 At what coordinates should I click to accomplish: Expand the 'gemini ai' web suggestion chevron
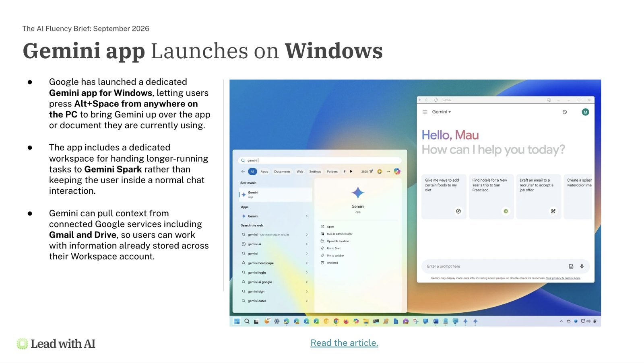pyautogui.click(x=307, y=244)
